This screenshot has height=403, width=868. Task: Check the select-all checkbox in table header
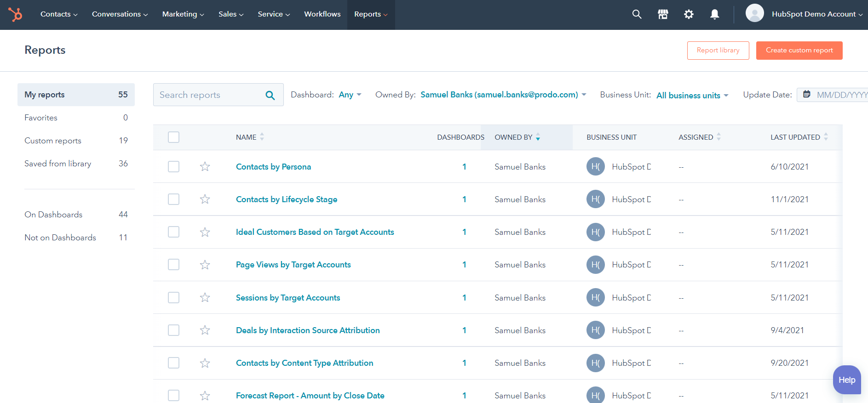[173, 137]
